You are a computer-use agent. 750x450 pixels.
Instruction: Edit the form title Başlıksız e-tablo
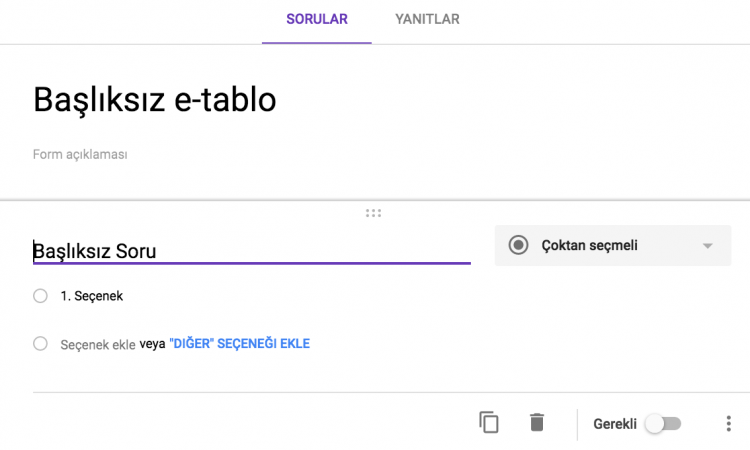(x=154, y=99)
